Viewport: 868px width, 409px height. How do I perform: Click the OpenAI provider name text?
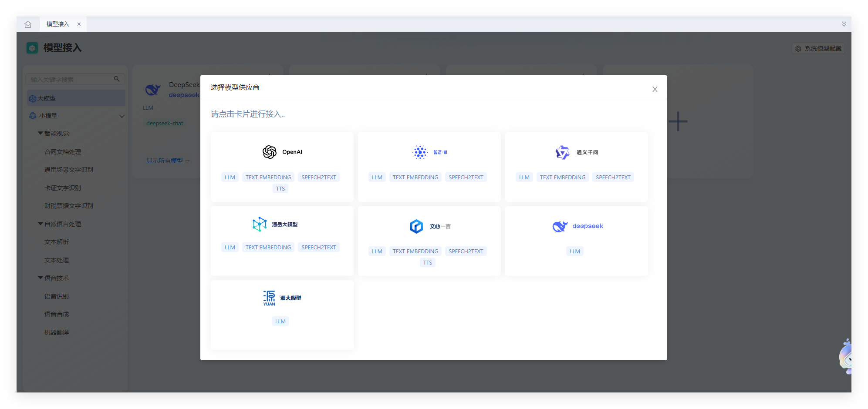(292, 152)
